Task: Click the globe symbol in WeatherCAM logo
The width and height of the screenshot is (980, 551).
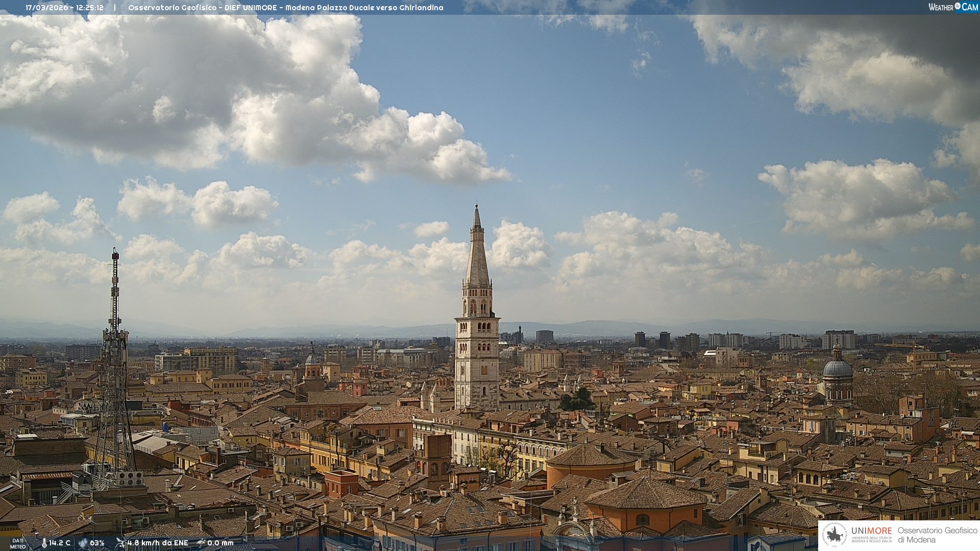Action: pyautogui.click(x=958, y=6)
